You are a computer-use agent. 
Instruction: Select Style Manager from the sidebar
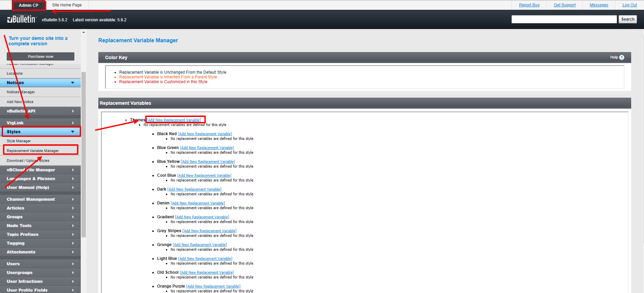click(x=19, y=141)
